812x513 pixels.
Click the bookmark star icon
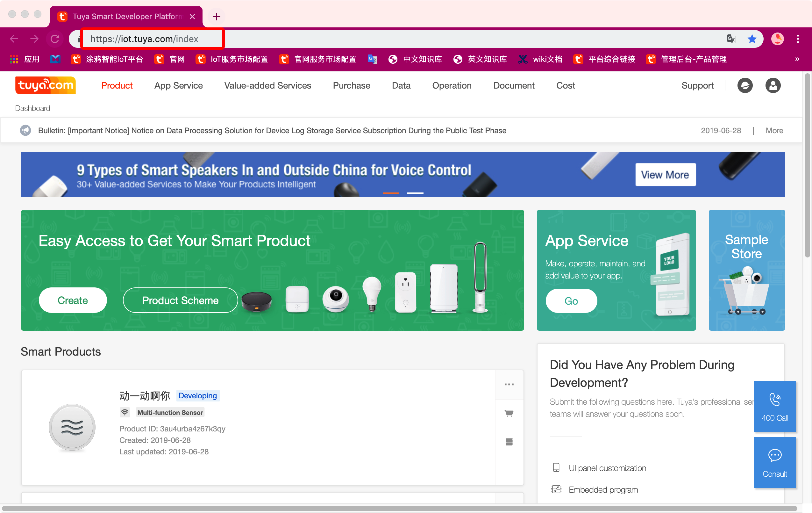click(752, 39)
